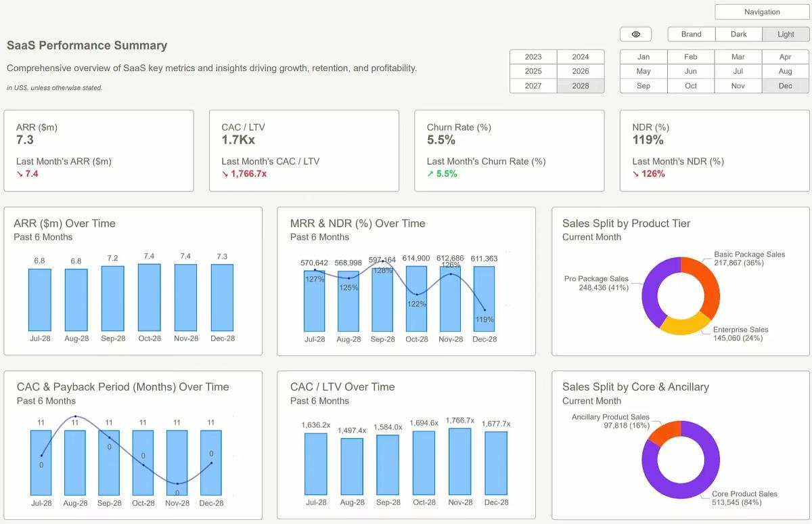Click the 570,642 MRR data label
Viewport: 812px width, 524px height.
[314, 263]
